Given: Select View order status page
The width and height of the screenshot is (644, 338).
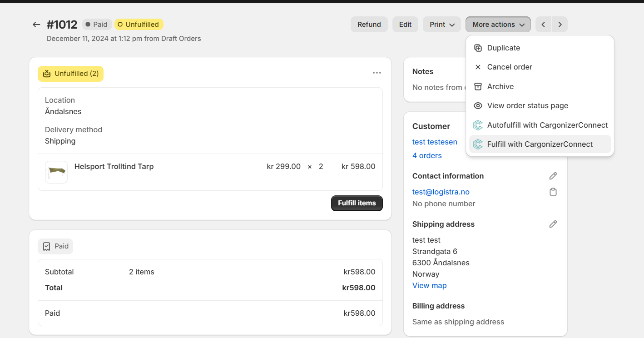Looking at the screenshot, I should 527,106.
